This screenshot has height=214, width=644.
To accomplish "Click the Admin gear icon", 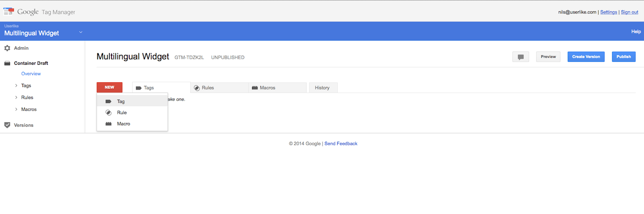I will (x=7, y=48).
